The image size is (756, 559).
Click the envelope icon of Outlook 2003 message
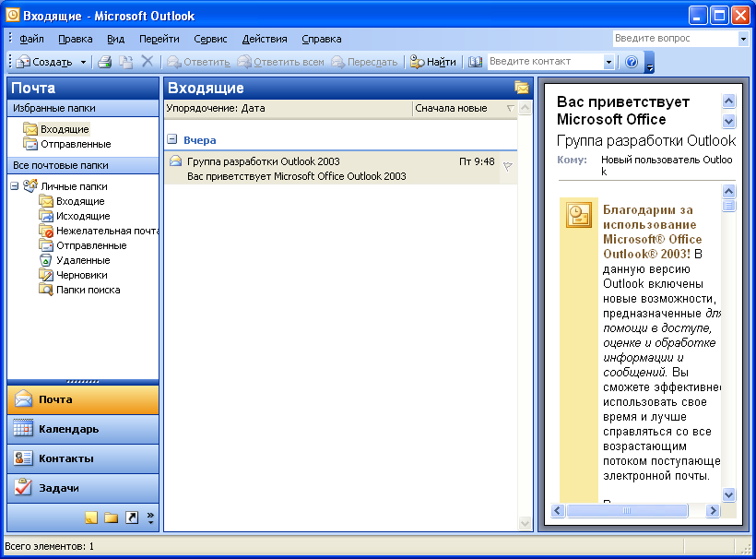(175, 161)
